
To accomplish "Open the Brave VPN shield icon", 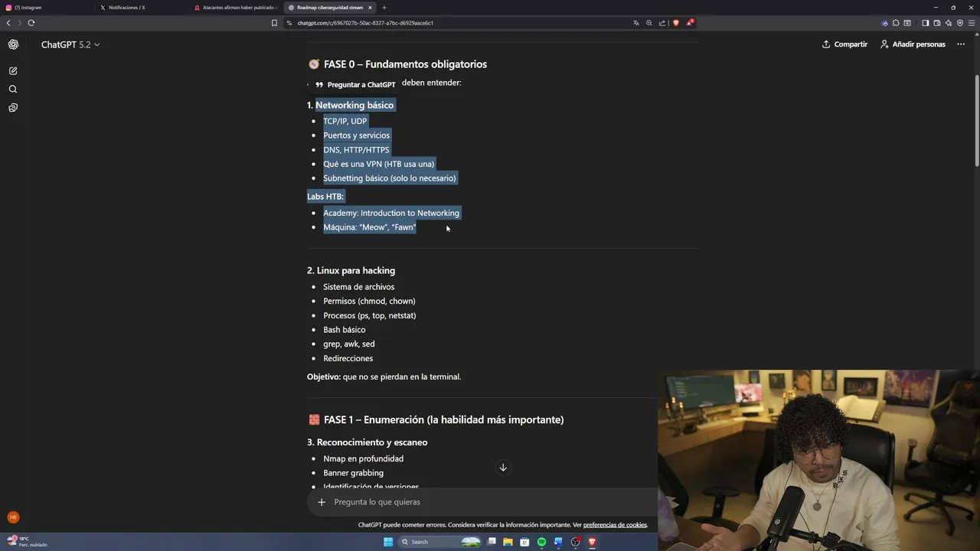I will pos(960,23).
